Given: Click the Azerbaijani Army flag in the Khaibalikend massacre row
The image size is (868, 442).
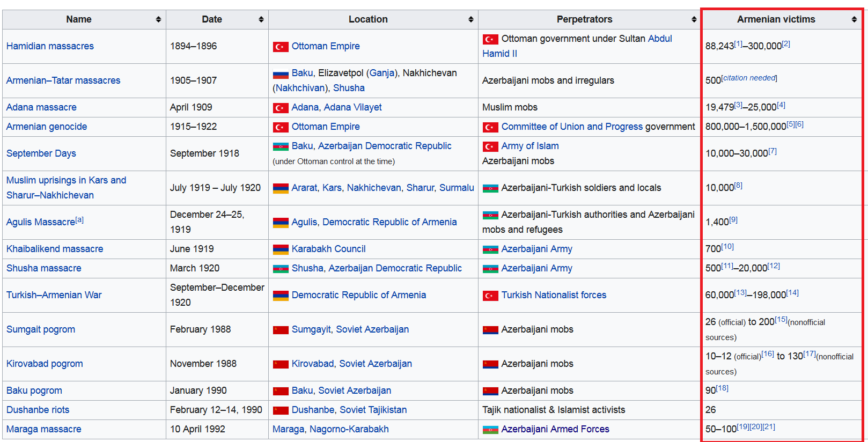Looking at the screenshot, I should coord(490,249).
